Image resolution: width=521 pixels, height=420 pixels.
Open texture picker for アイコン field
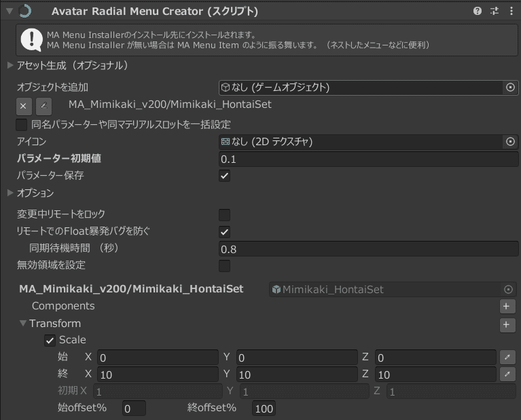click(510, 142)
